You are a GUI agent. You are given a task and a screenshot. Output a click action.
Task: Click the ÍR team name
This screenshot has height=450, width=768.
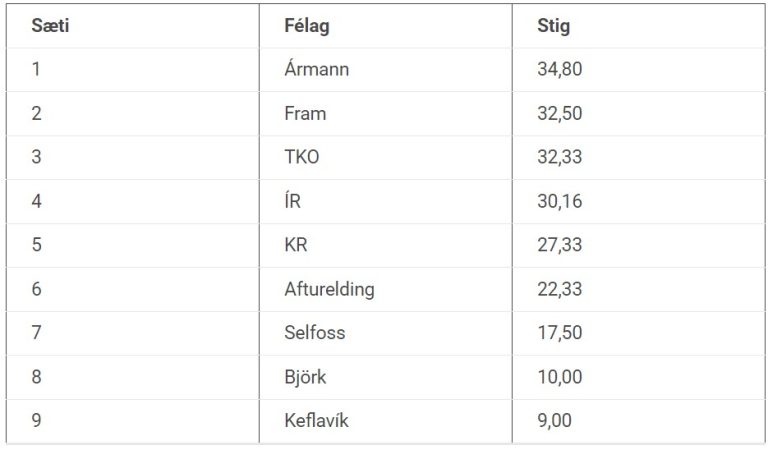[x=293, y=202]
